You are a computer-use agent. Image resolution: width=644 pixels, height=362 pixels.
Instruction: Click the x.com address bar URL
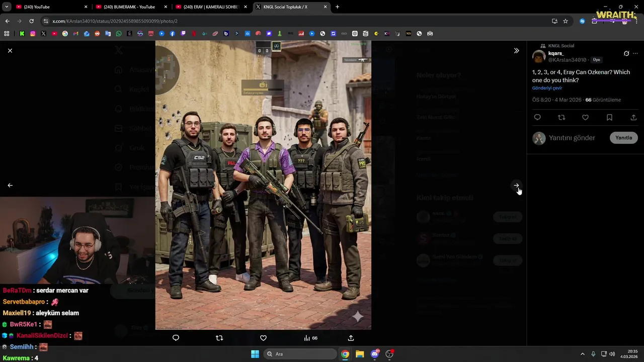coord(115,21)
